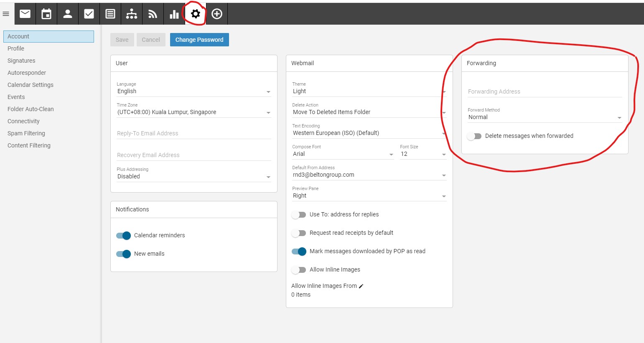Enable Delete messages when forwarded
This screenshot has width=644, height=343.
[474, 136]
